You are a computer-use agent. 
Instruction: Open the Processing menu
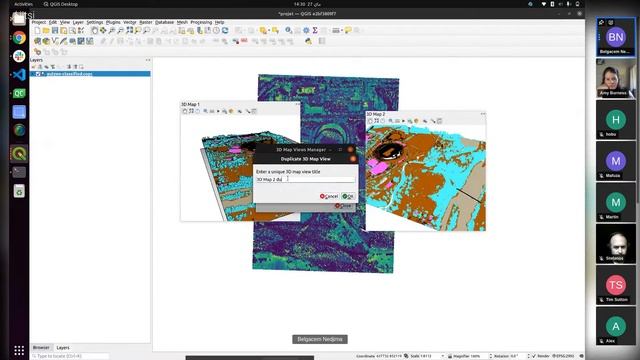pos(201,22)
